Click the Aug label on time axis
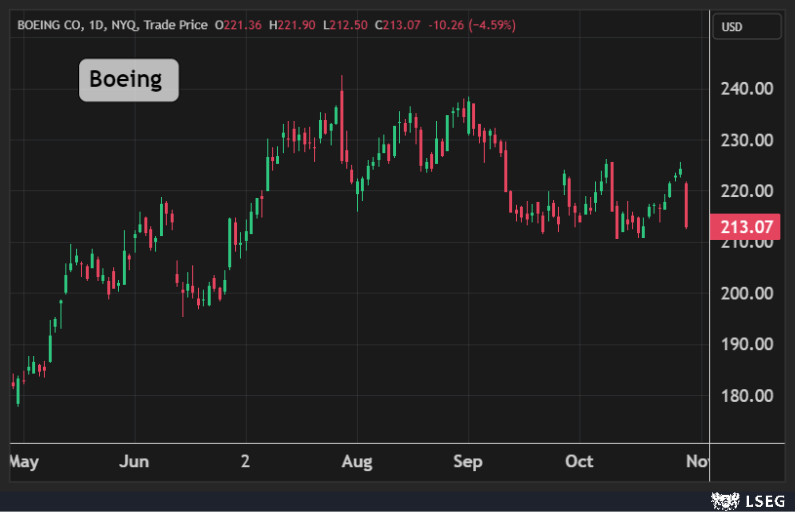Screen dimensions: 795x512 (357, 461)
